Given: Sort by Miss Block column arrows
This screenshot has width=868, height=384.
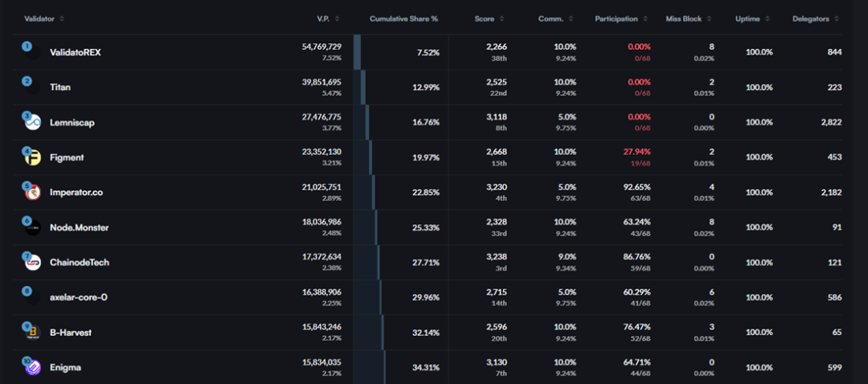Looking at the screenshot, I should click(x=708, y=18).
